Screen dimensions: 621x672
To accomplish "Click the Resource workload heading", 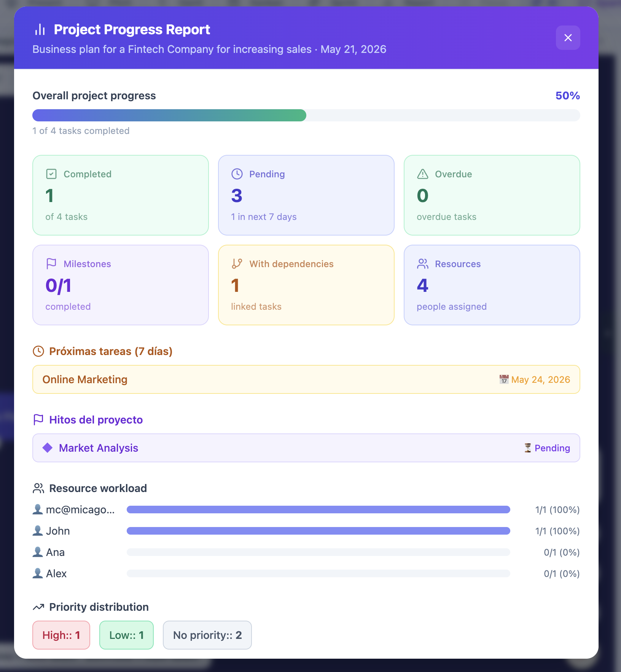I will tap(98, 488).
